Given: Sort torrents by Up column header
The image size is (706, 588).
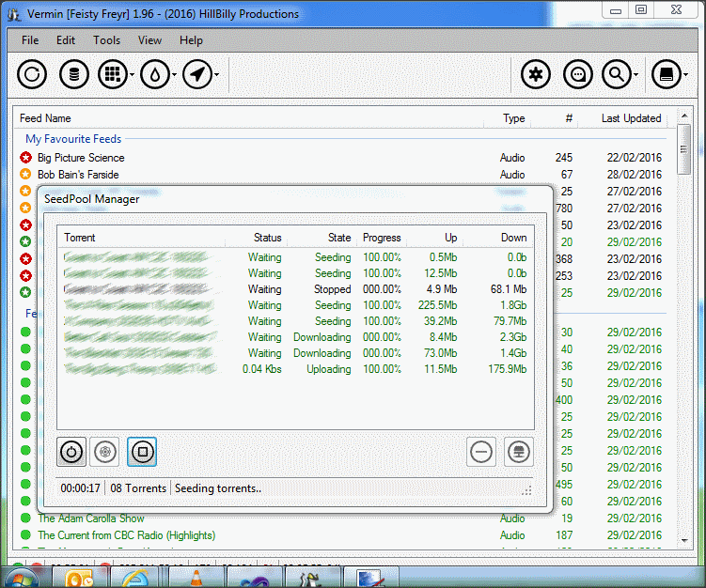Looking at the screenshot, I should (435, 237).
